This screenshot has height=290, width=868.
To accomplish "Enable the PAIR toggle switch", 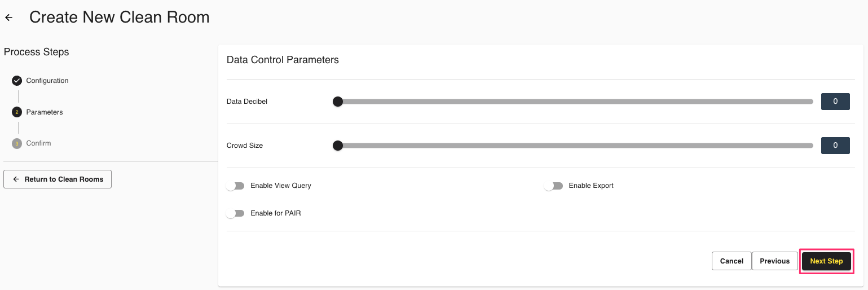I will (x=235, y=213).
